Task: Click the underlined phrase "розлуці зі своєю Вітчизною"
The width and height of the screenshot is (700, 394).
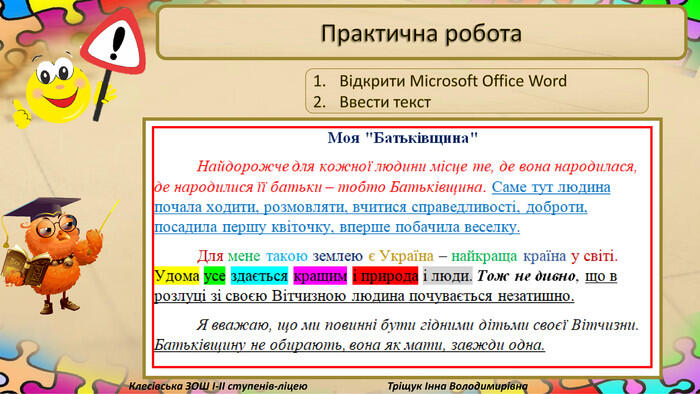Action: click(250, 296)
